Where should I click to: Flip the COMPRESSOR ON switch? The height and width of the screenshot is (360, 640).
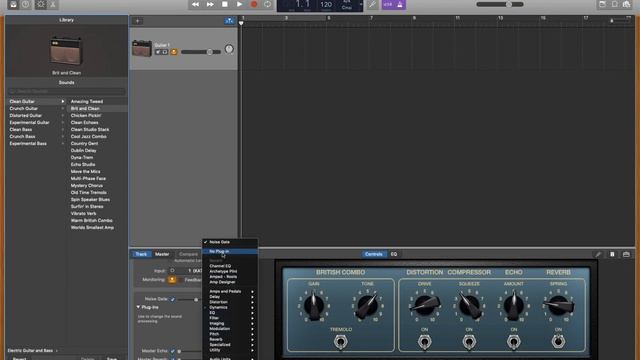(x=469, y=342)
